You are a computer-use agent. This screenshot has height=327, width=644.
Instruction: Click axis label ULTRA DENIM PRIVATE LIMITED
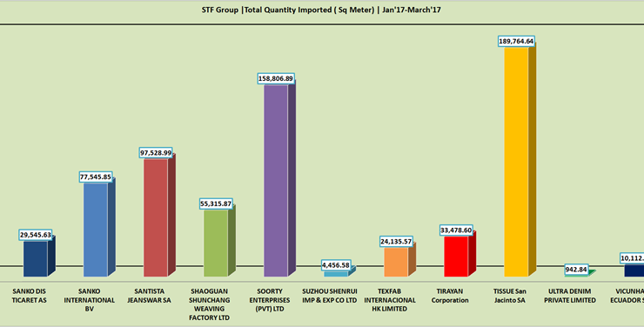(570, 296)
